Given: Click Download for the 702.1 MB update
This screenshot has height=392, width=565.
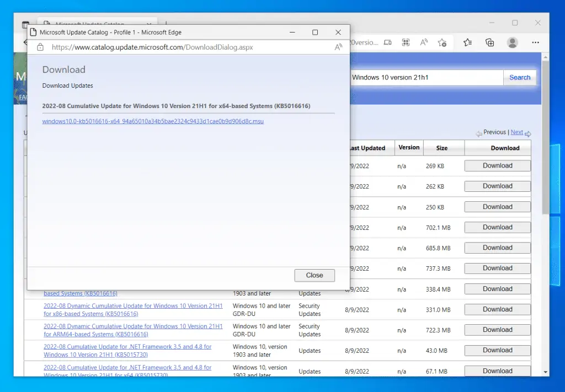Looking at the screenshot, I should coord(497,227).
